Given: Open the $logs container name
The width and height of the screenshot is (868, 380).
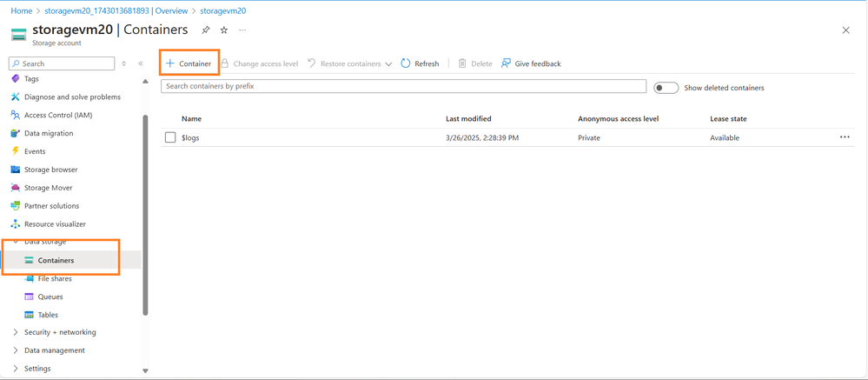Looking at the screenshot, I should 190,138.
